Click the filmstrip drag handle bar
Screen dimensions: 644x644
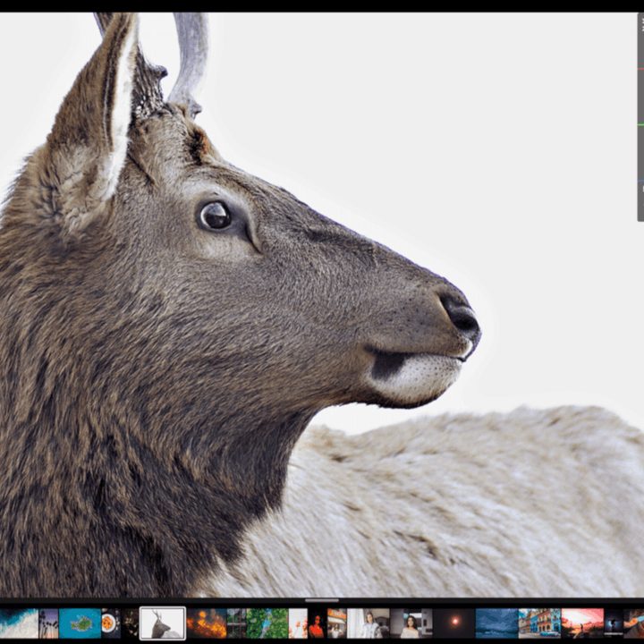pos(322,600)
